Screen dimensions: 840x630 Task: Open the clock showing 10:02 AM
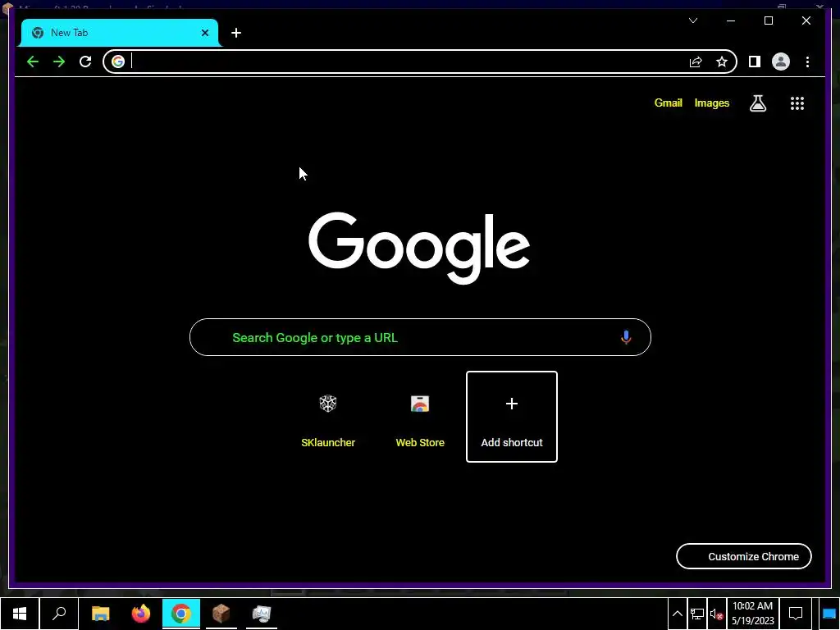pos(753,614)
